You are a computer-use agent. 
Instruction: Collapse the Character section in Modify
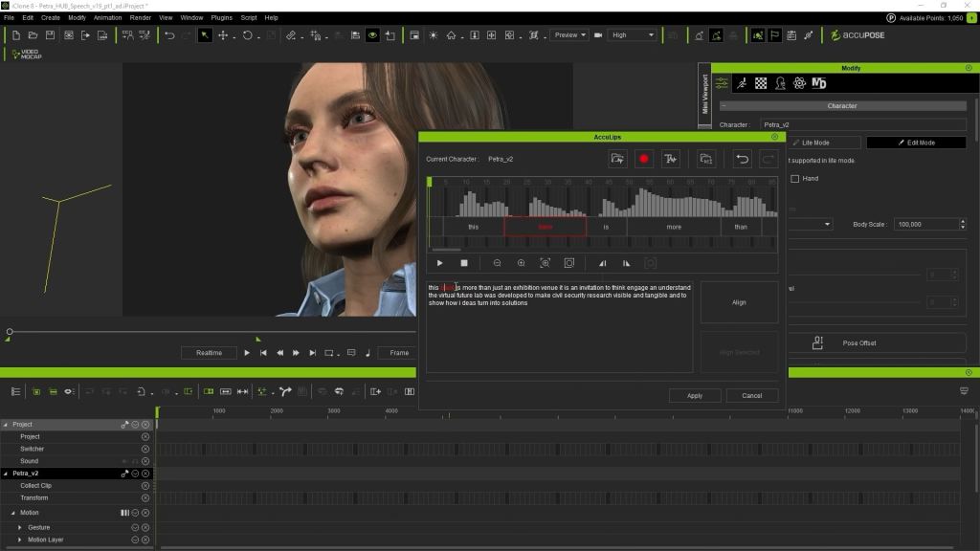pyautogui.click(x=724, y=106)
